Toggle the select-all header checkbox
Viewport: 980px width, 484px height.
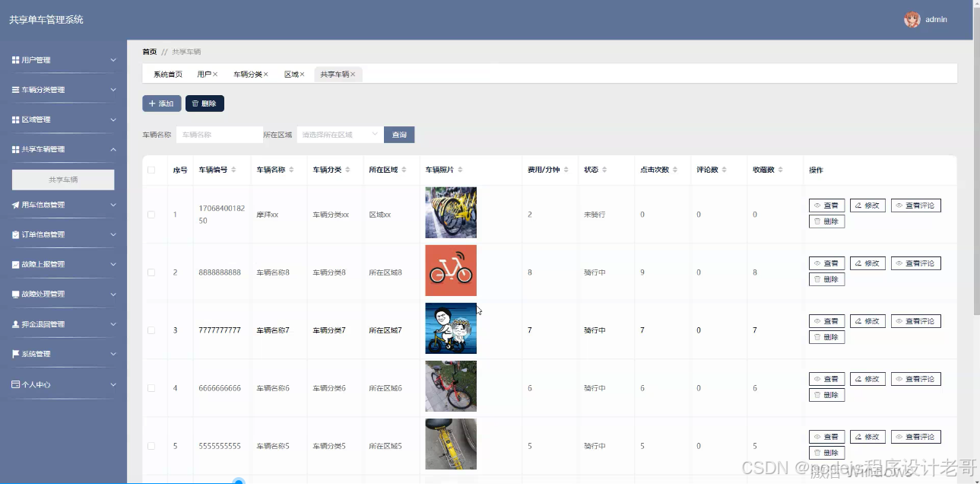(x=151, y=170)
